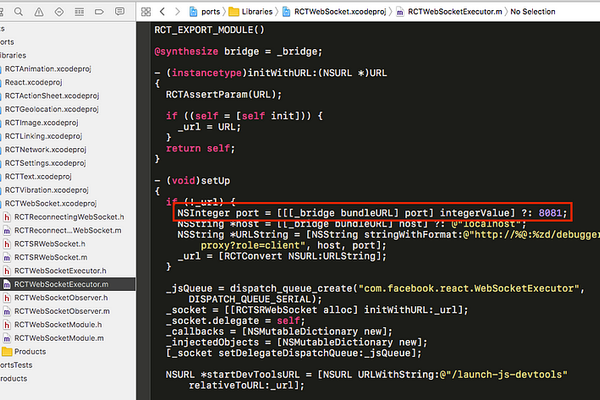Open RCTSRWebSocket.m file

tap(51, 257)
